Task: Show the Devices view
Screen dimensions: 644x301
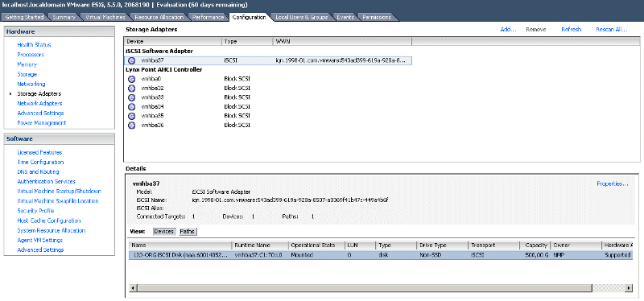Action: point(164,232)
